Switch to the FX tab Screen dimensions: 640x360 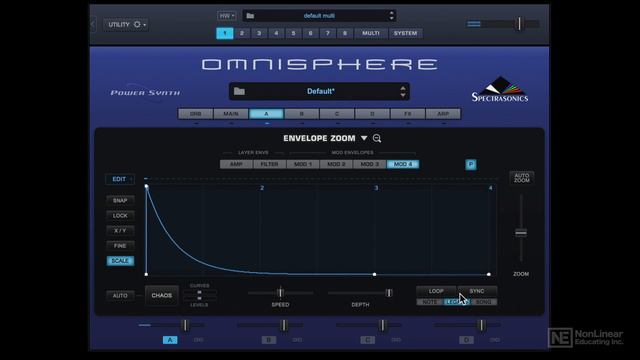(408, 114)
